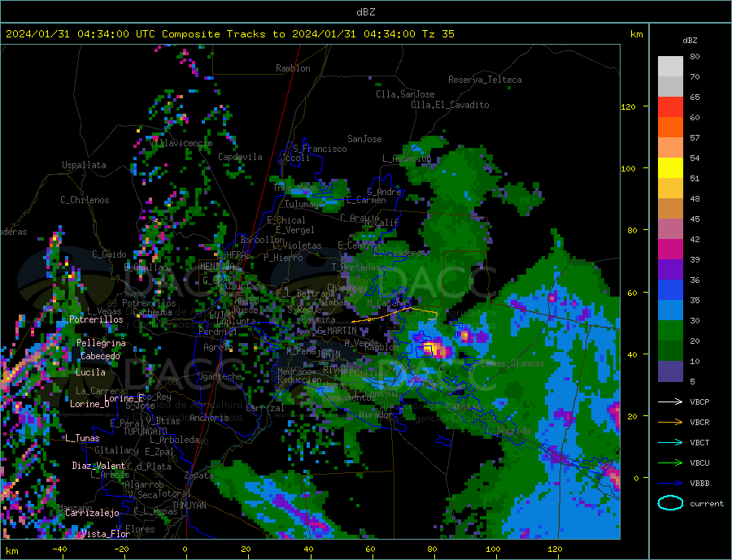Click the 'Reserva_Telteca' map label
Viewport: 732px width, 560px height.
pyautogui.click(x=485, y=80)
